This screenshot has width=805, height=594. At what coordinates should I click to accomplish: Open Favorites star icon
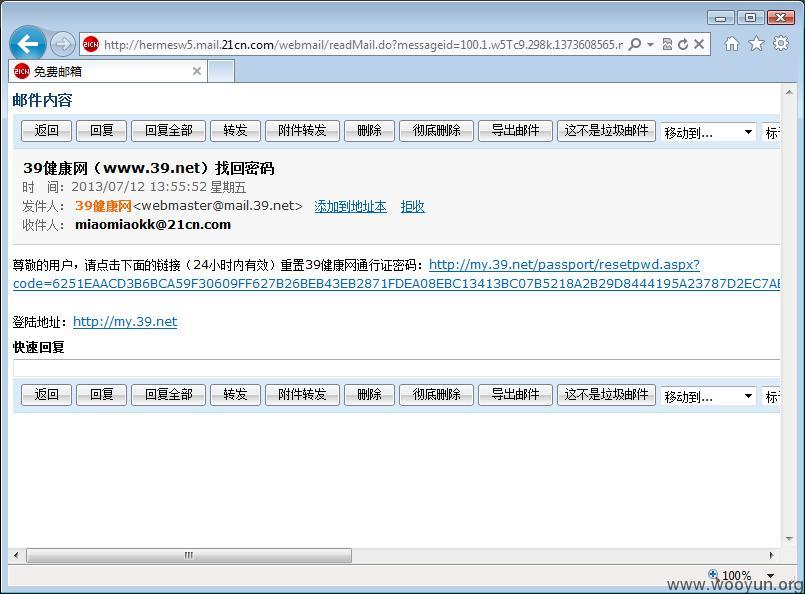(756, 44)
